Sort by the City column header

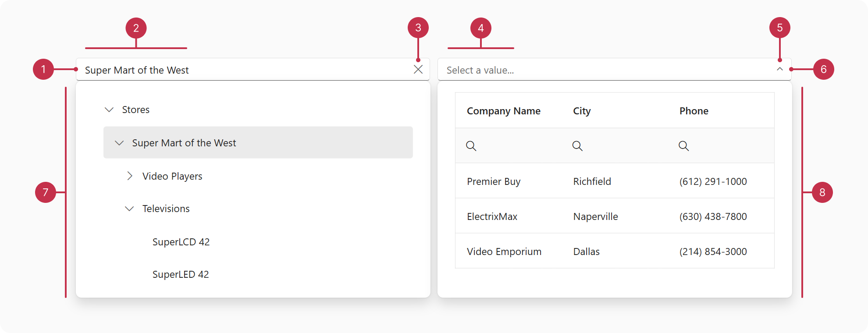tap(582, 111)
